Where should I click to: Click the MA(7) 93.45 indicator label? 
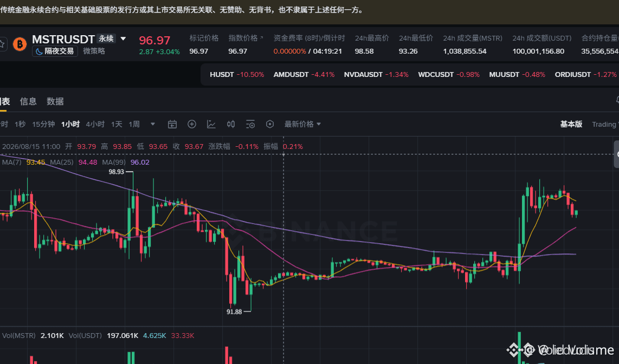[24, 162]
